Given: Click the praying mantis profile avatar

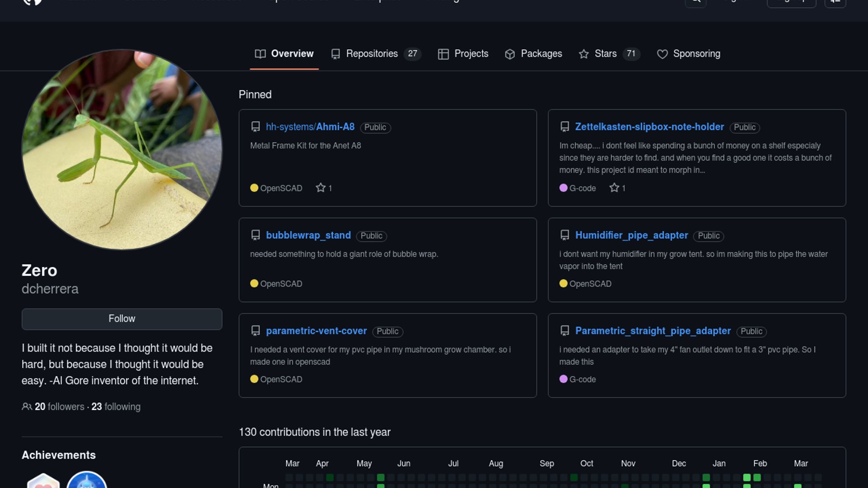Looking at the screenshot, I should tap(122, 150).
